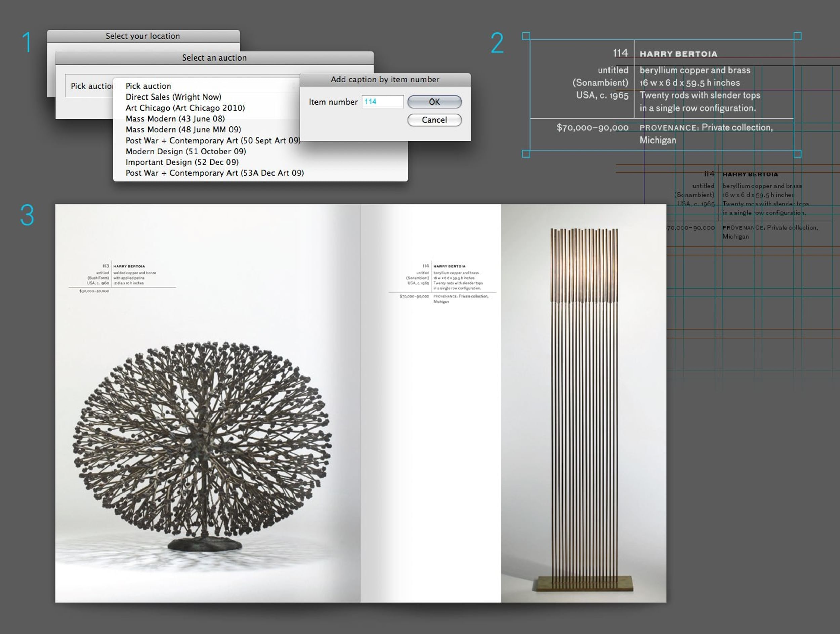
Task: Click bottom-left text frame handle
Action: (526, 154)
